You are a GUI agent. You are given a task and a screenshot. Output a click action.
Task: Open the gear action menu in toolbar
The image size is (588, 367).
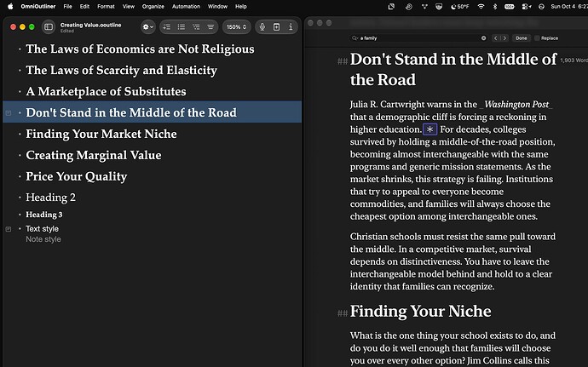[148, 26]
